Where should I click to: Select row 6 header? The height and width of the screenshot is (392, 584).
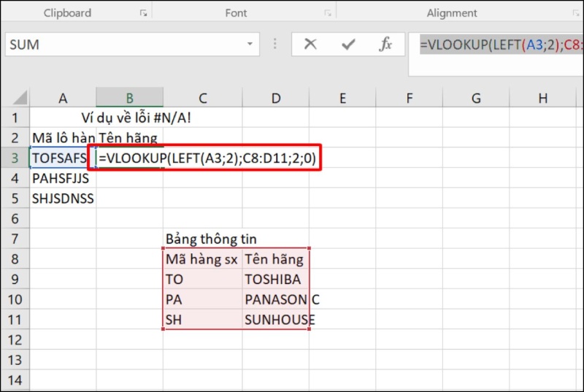click(x=15, y=218)
